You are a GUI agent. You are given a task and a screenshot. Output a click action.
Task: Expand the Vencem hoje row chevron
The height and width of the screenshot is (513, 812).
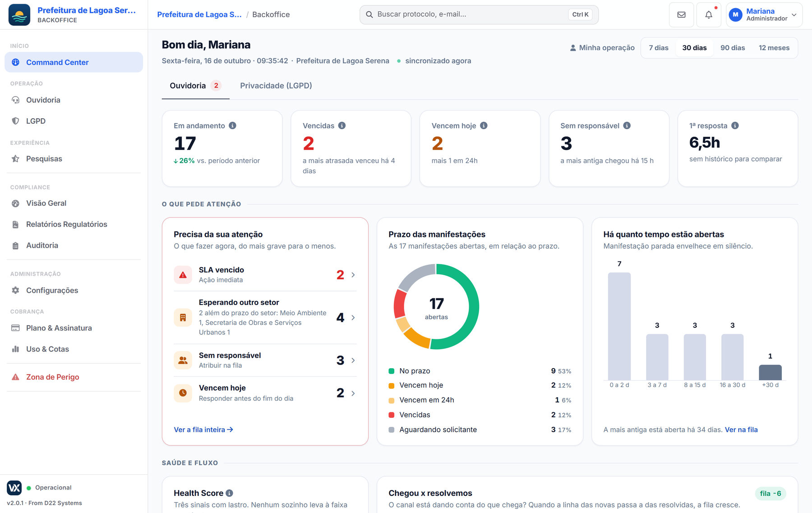pos(353,393)
